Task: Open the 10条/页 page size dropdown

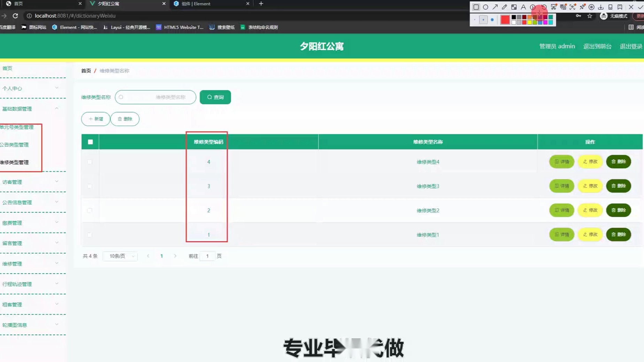Action: (120, 256)
